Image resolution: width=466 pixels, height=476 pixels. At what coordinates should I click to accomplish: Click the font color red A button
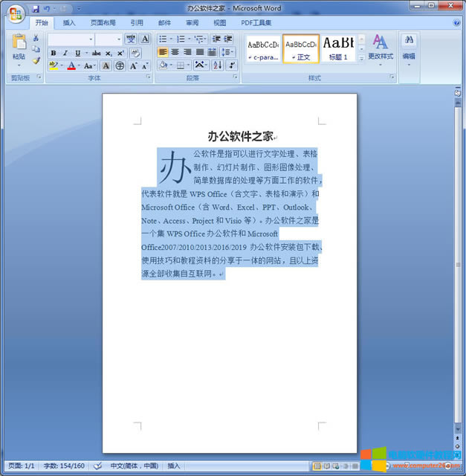click(71, 66)
